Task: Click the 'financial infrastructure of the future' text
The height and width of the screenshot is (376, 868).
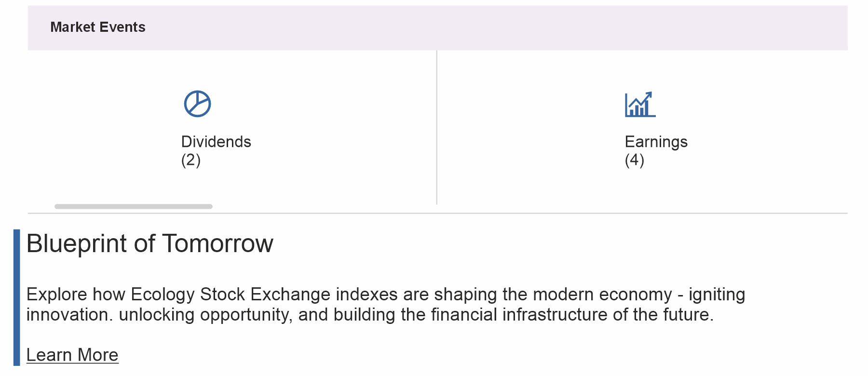Action: coord(572,315)
